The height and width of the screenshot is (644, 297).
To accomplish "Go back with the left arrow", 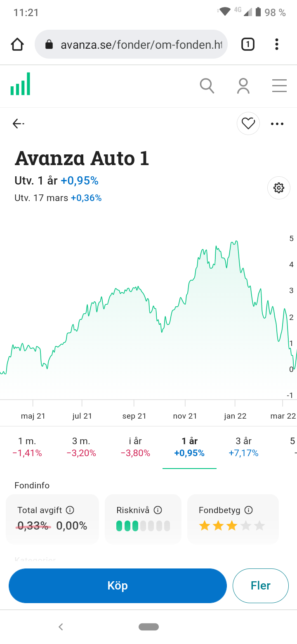I will pyautogui.click(x=18, y=123).
